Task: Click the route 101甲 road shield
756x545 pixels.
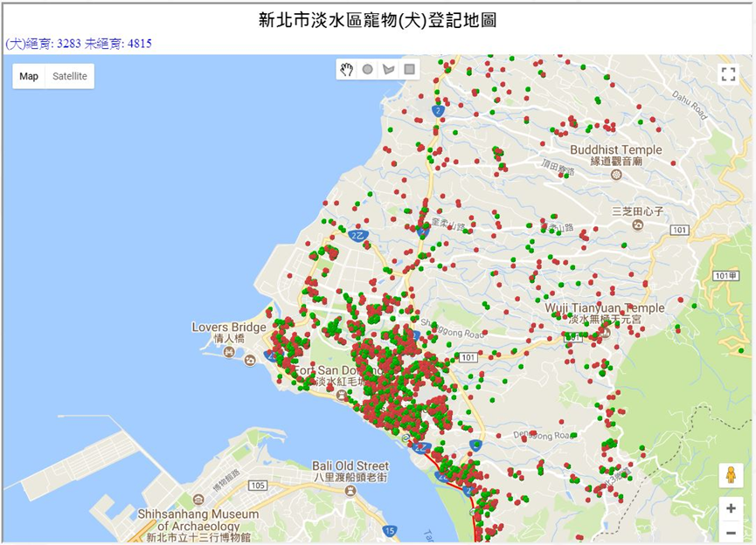Action: click(x=726, y=276)
